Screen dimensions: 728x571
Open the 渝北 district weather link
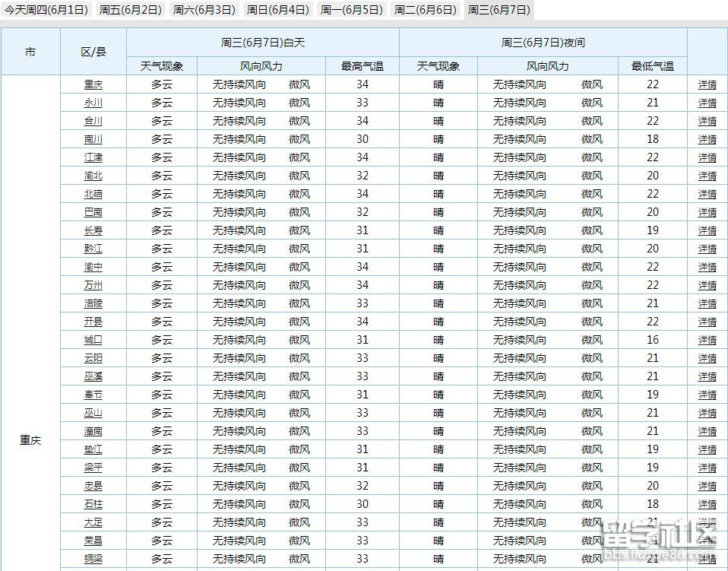pyautogui.click(x=93, y=176)
